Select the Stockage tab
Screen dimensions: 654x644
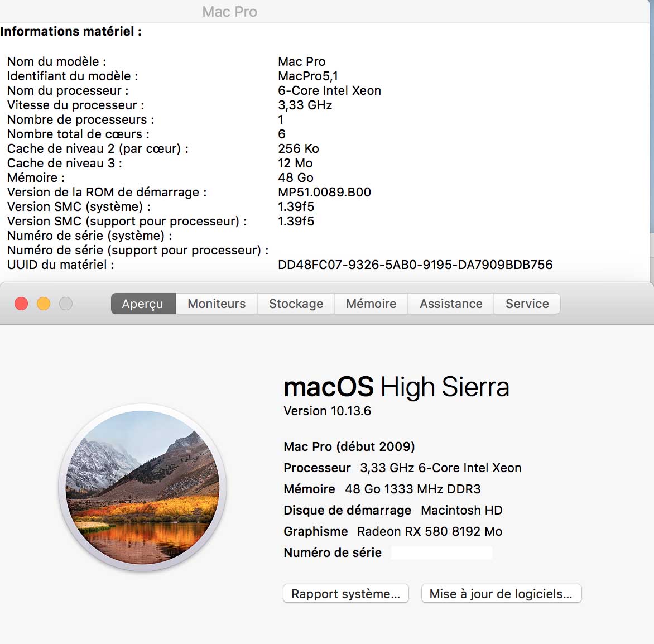pyautogui.click(x=296, y=304)
